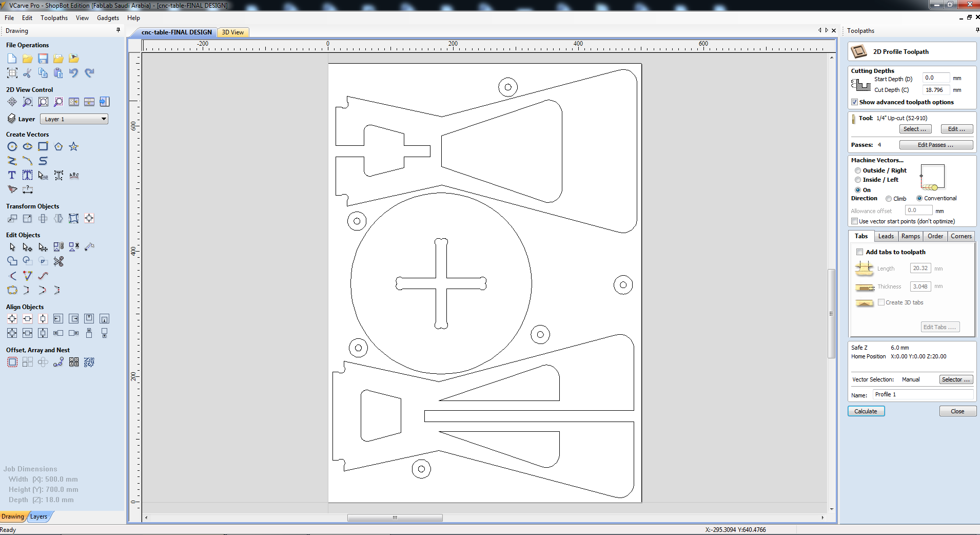
Task: Switch to the Leads tab
Action: coord(886,236)
